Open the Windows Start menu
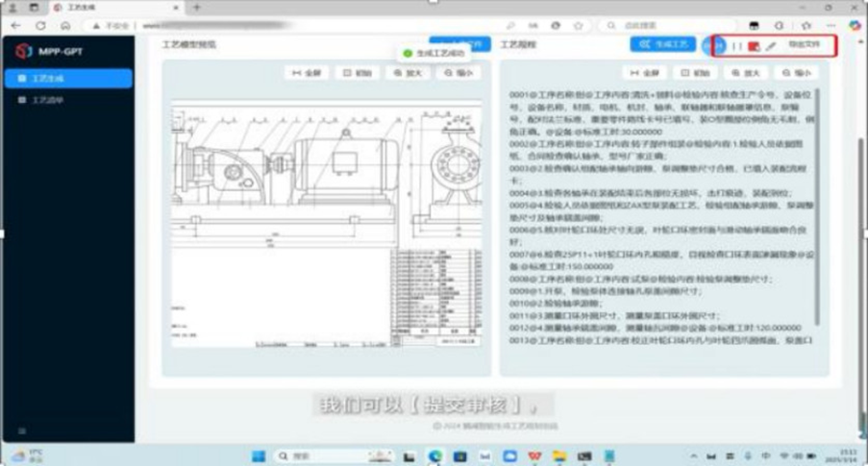The height and width of the screenshot is (466, 868). 259,456
